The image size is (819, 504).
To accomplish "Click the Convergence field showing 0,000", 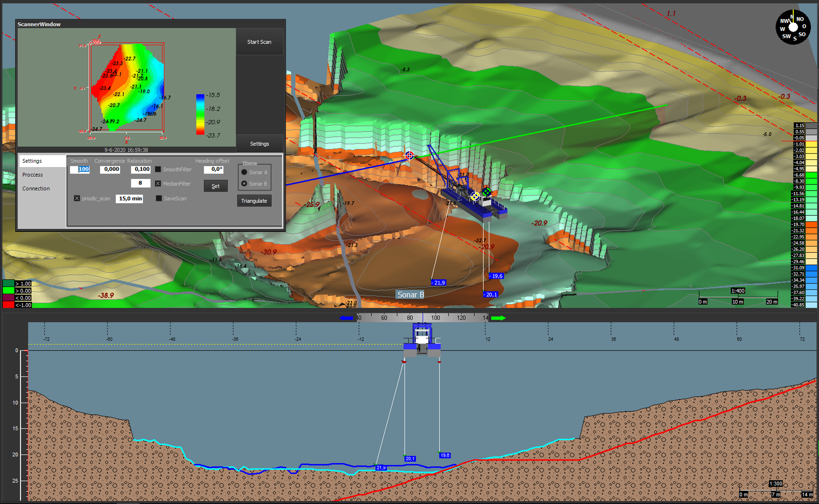I will [110, 169].
